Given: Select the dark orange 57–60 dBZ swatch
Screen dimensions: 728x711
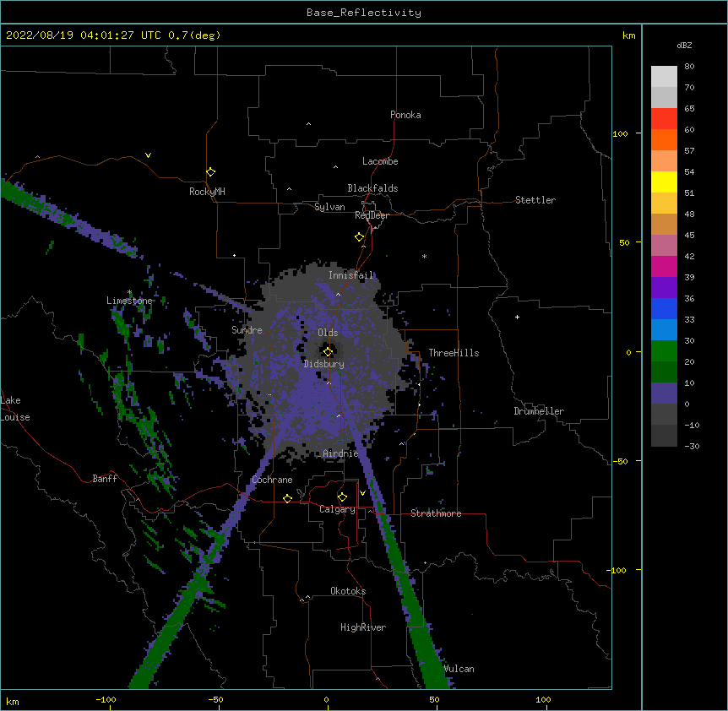Looking at the screenshot, I should tap(664, 139).
